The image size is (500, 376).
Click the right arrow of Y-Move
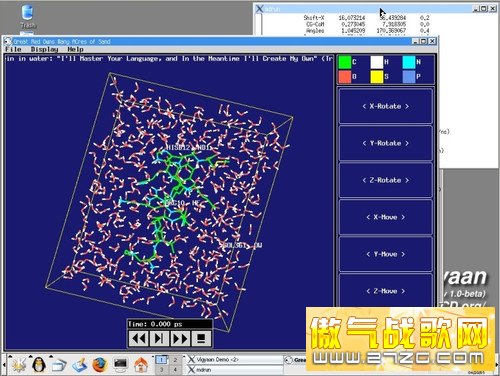point(403,254)
